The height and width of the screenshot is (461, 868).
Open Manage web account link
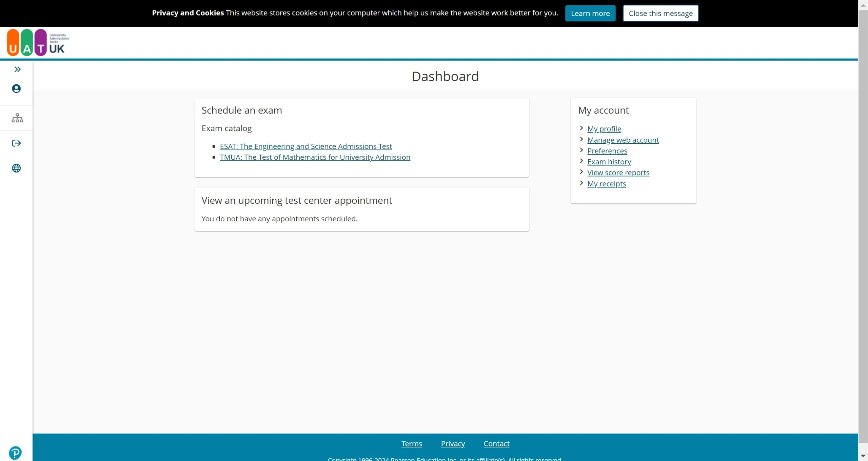pyautogui.click(x=623, y=140)
